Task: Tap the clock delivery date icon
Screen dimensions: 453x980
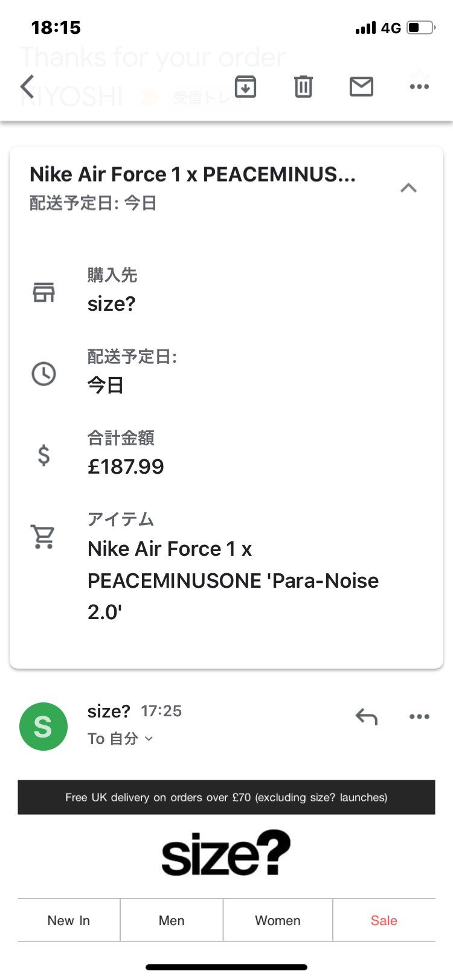Action: tap(43, 374)
